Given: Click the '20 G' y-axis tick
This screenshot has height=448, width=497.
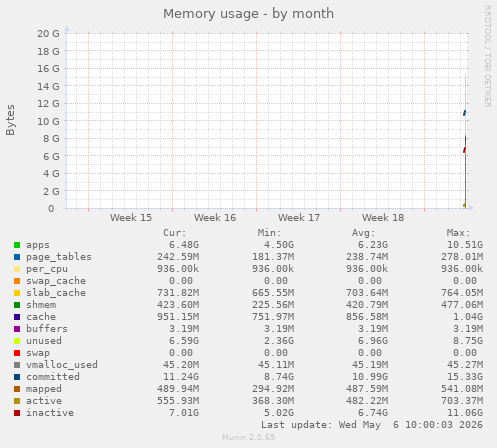Looking at the screenshot, I should pyautogui.click(x=48, y=33).
